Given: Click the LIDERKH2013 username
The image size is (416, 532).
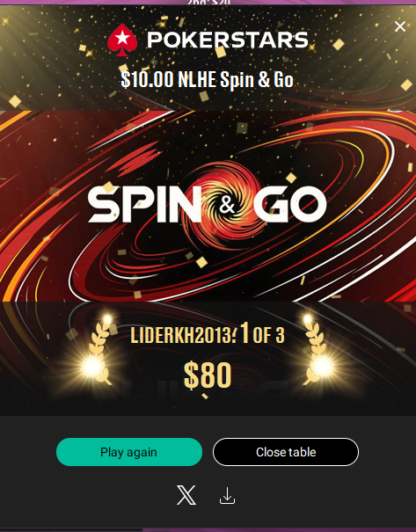Looking at the screenshot, I should (181, 336).
